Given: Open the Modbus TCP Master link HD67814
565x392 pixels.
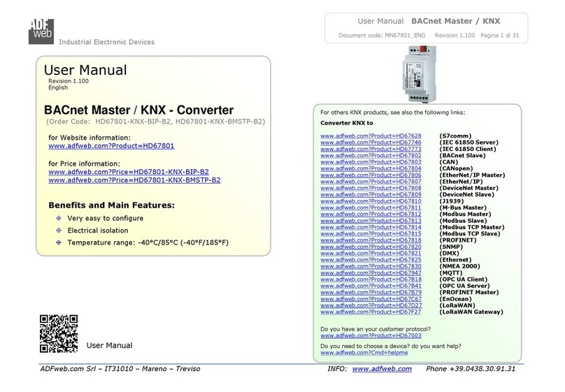Looking at the screenshot, I should [x=371, y=227].
